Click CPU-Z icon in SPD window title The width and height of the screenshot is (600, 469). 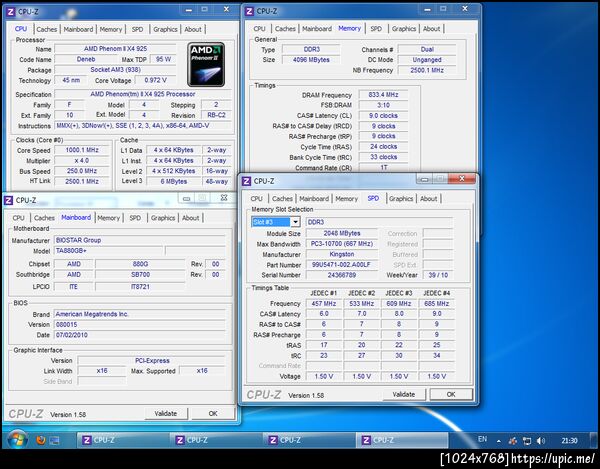pyautogui.click(x=246, y=181)
